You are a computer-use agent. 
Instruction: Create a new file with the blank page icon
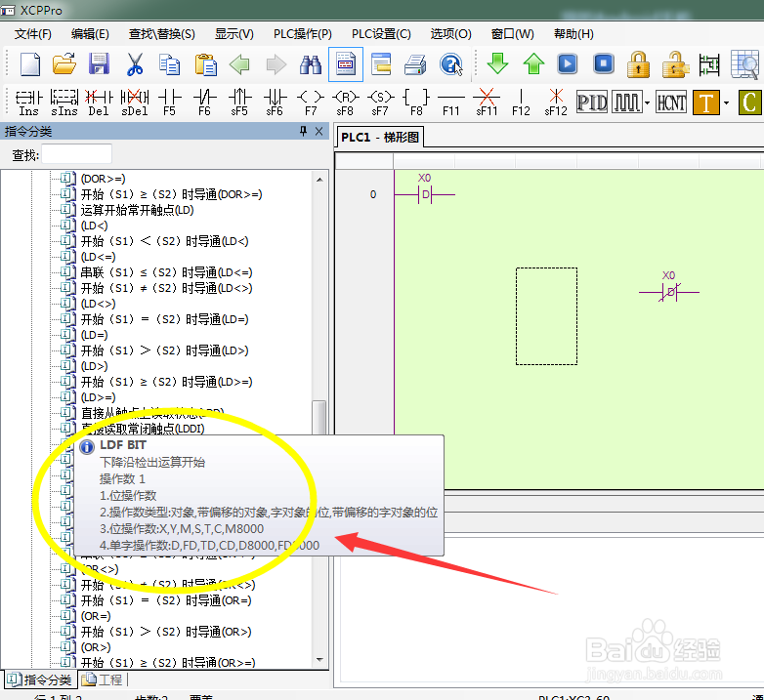pyautogui.click(x=30, y=64)
